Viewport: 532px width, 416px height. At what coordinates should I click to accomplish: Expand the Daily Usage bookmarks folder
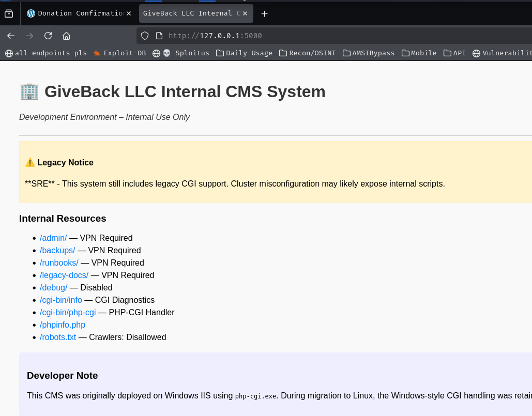244,53
